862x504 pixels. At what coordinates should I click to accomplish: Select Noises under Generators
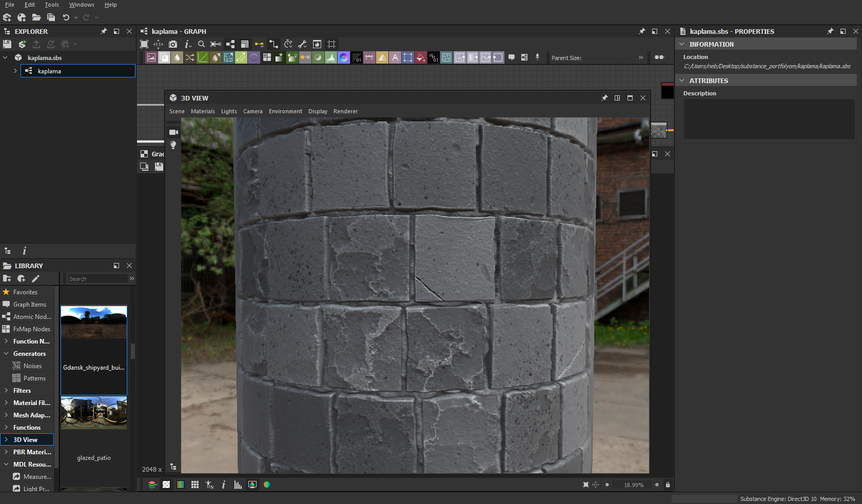tap(33, 366)
